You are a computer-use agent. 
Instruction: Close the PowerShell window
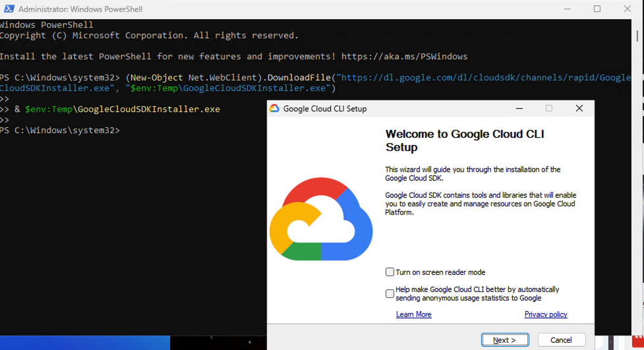point(627,9)
